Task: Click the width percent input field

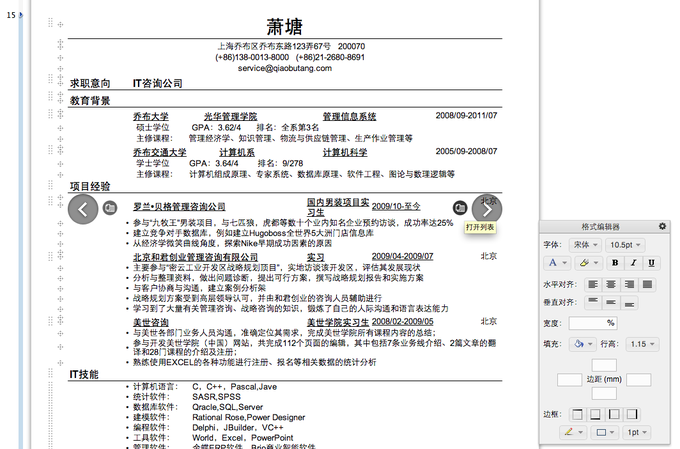Action: coord(592,323)
